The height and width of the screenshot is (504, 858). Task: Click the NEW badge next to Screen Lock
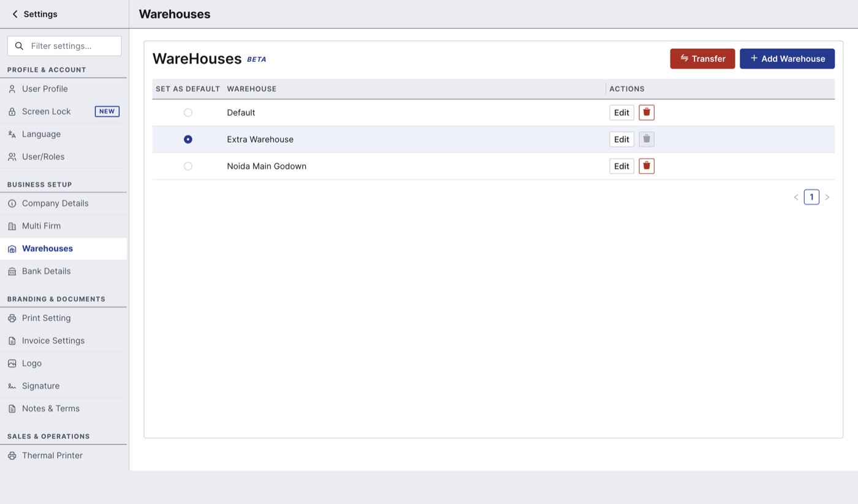pyautogui.click(x=107, y=111)
